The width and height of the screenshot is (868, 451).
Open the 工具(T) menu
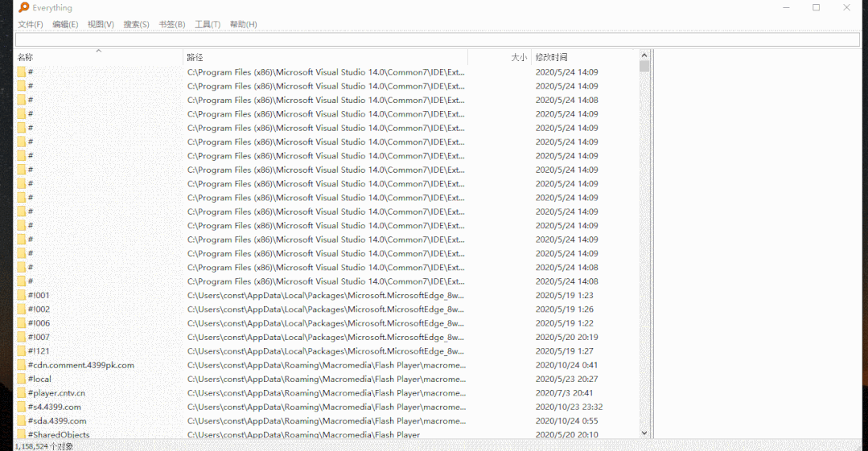(207, 24)
